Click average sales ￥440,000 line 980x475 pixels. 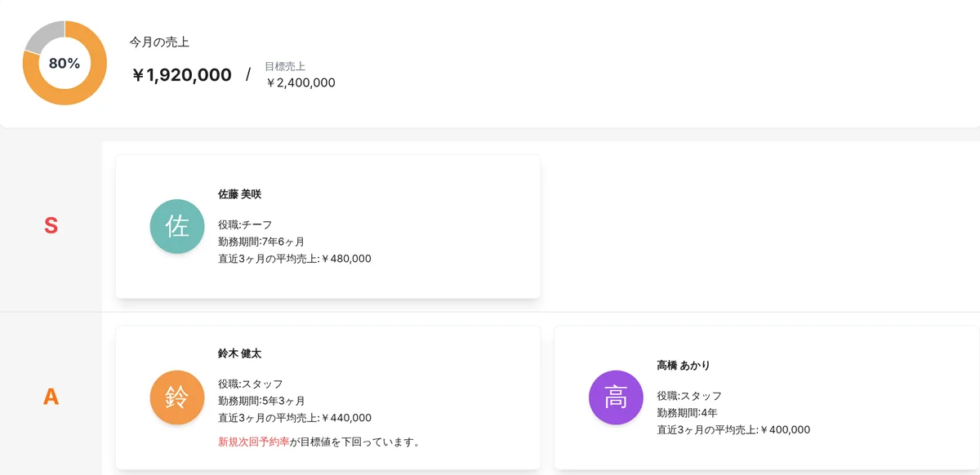pyautogui.click(x=295, y=418)
